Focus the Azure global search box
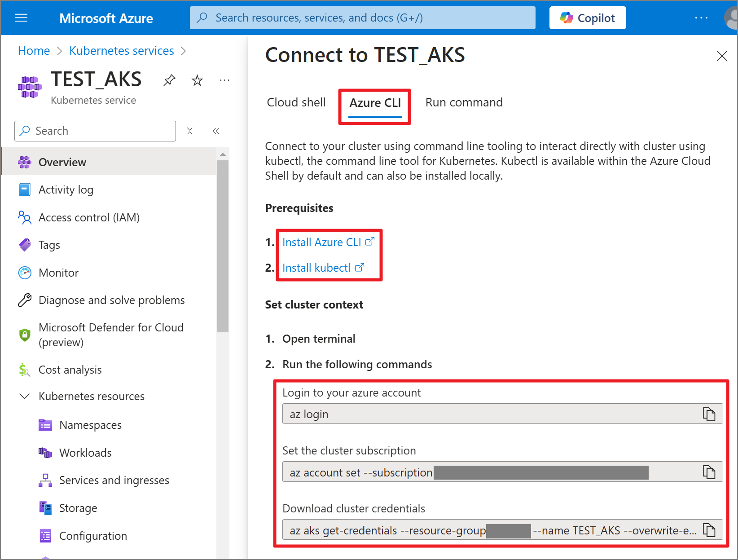 [362, 18]
